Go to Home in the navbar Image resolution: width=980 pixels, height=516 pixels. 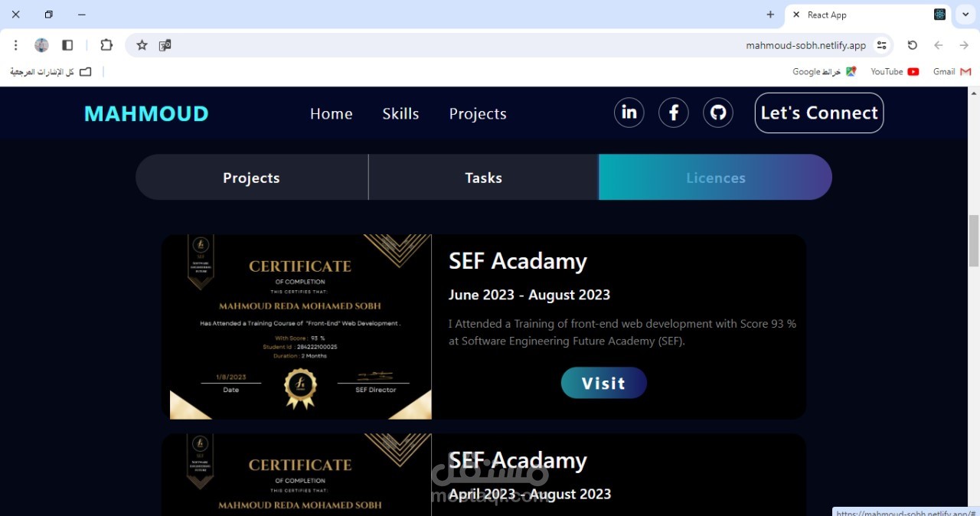click(331, 113)
